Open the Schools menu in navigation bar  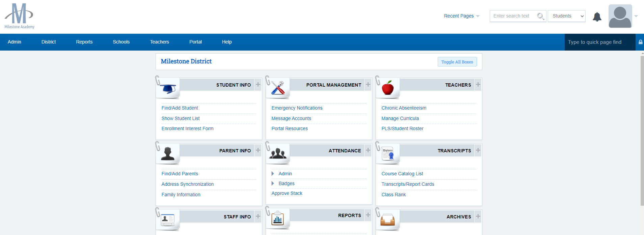121,42
